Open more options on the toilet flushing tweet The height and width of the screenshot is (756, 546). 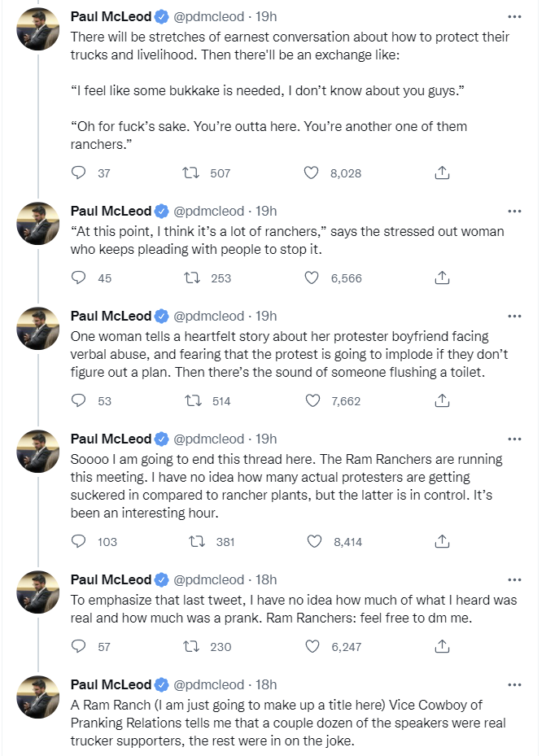[x=514, y=316]
